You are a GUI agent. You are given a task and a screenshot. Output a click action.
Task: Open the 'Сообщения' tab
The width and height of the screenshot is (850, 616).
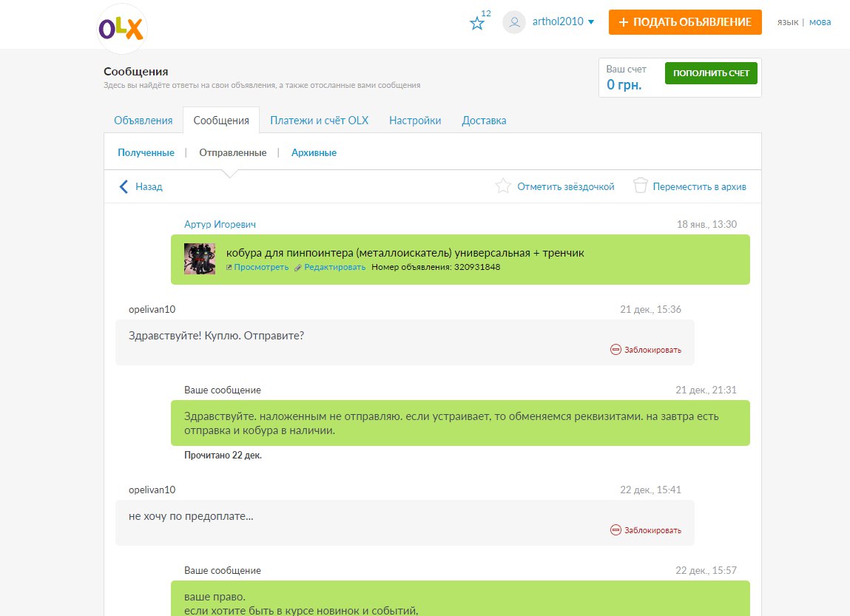click(221, 121)
